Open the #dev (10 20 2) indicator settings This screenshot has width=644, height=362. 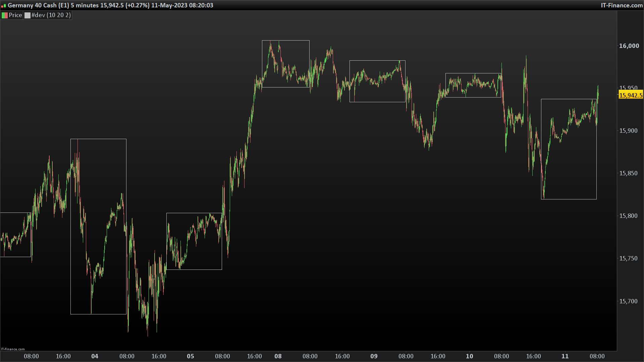(51, 15)
